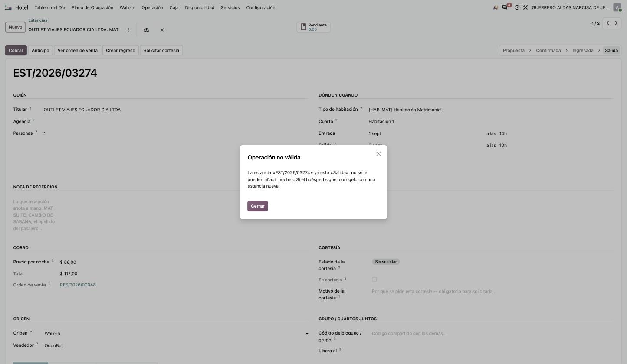Open the Hotel app home icon
The width and height of the screenshot is (627, 364).
pos(8,8)
